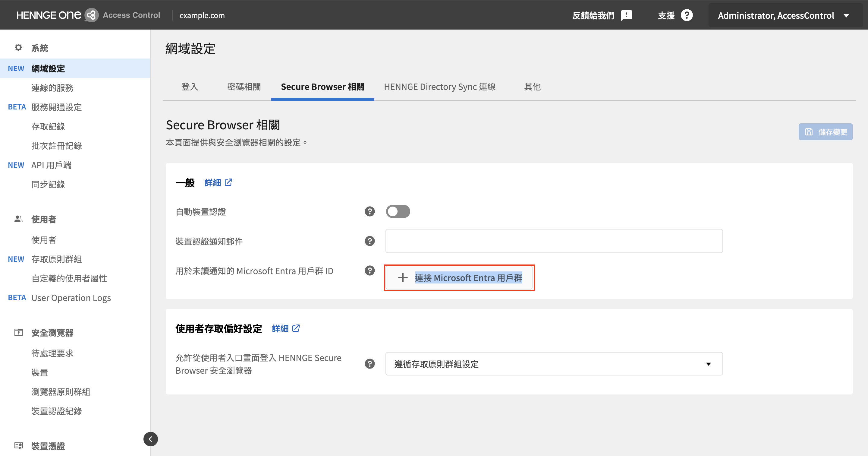Image resolution: width=868 pixels, height=456 pixels.
Task: Open the 使用者 sub-item in the sidebar
Action: click(44, 240)
